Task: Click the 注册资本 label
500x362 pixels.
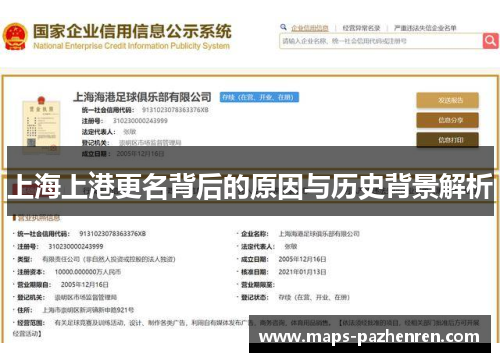Action: click(31, 272)
